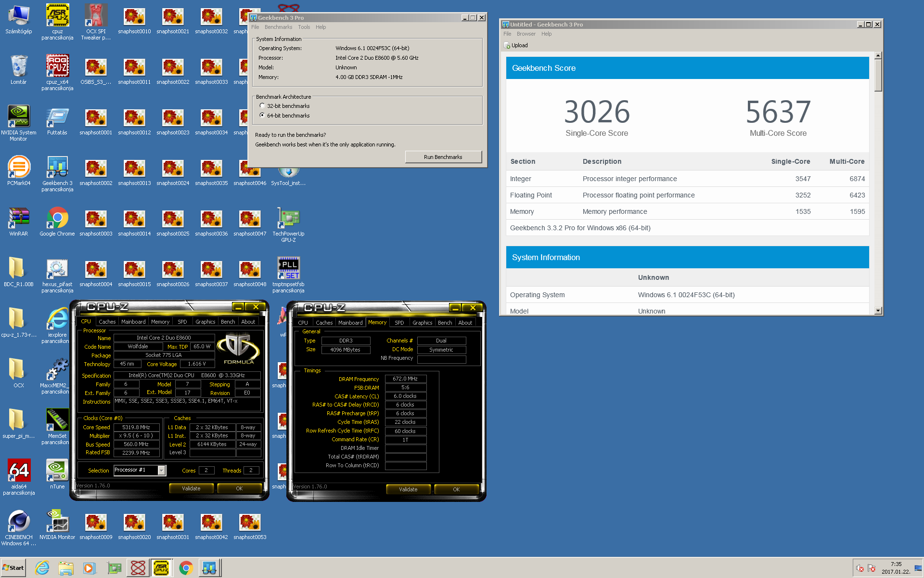924x578 pixels.
Task: Click the Core Speed value field
Action: click(x=136, y=427)
